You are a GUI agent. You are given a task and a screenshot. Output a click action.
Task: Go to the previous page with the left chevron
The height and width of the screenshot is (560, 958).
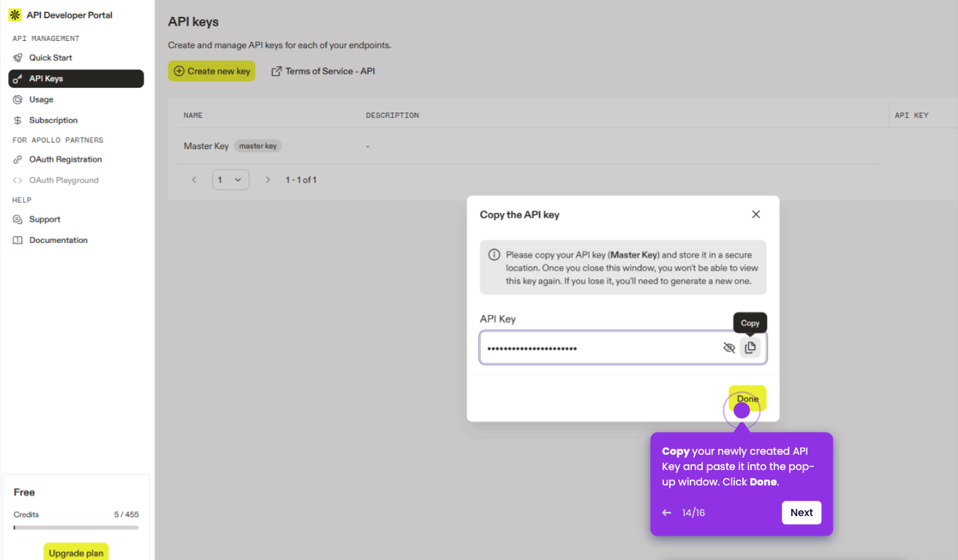click(194, 180)
